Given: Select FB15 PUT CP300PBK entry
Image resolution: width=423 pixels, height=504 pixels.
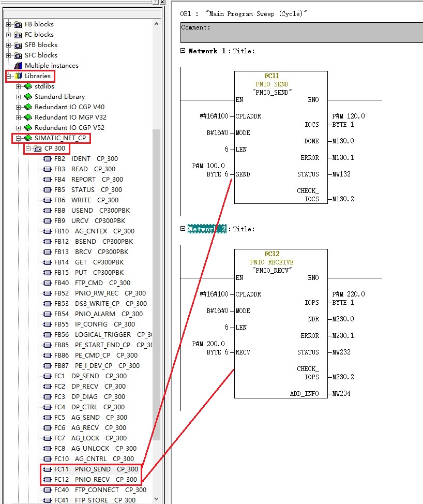Looking at the screenshot, I should click(x=89, y=273).
